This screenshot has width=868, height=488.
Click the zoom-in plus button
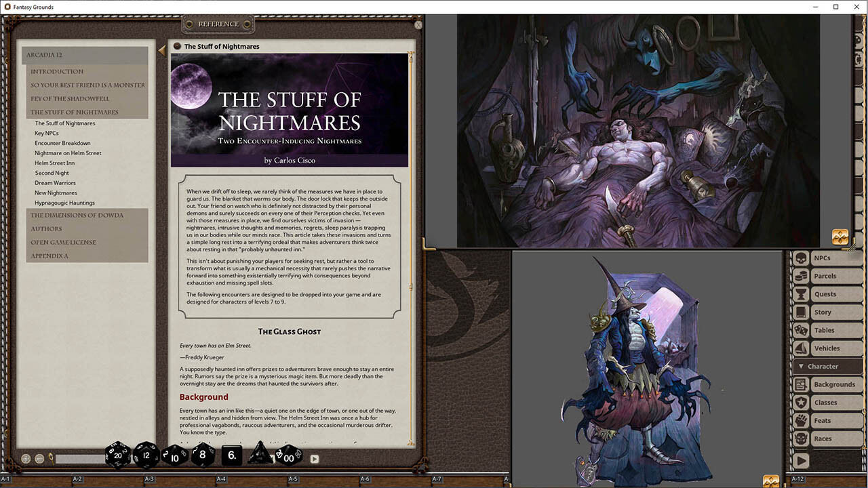tap(26, 459)
